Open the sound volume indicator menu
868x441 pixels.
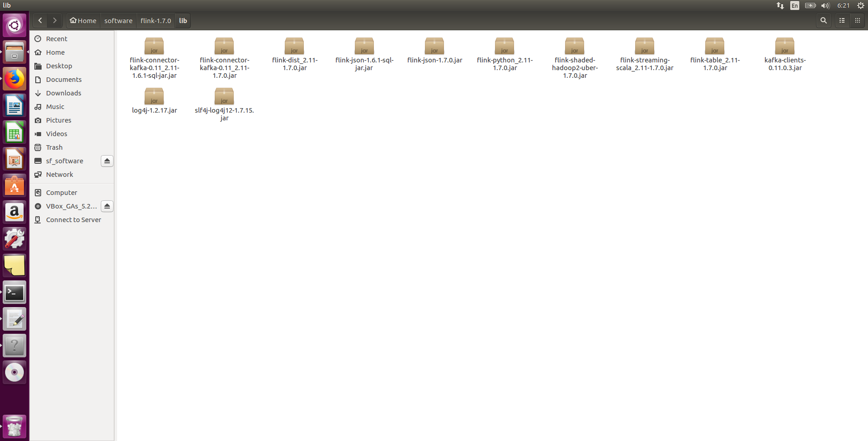point(825,5)
